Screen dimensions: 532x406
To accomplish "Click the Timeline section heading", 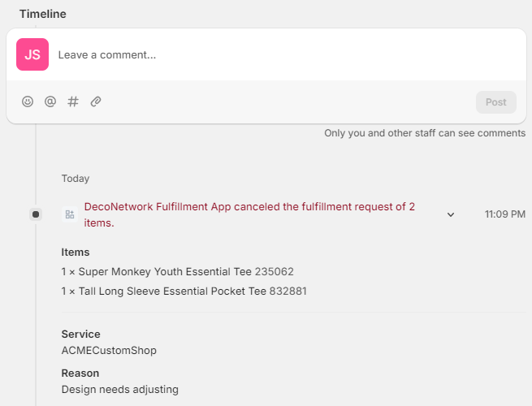I will pyautogui.click(x=43, y=14).
